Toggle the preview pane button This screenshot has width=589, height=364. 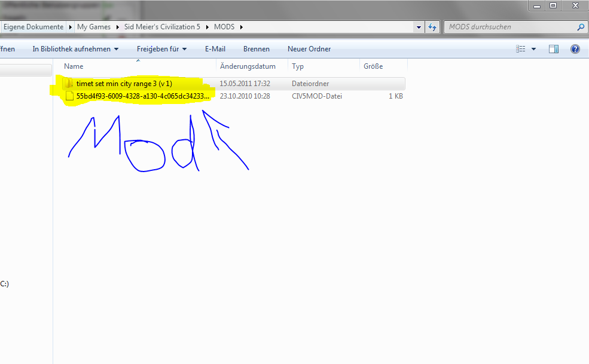pos(554,49)
